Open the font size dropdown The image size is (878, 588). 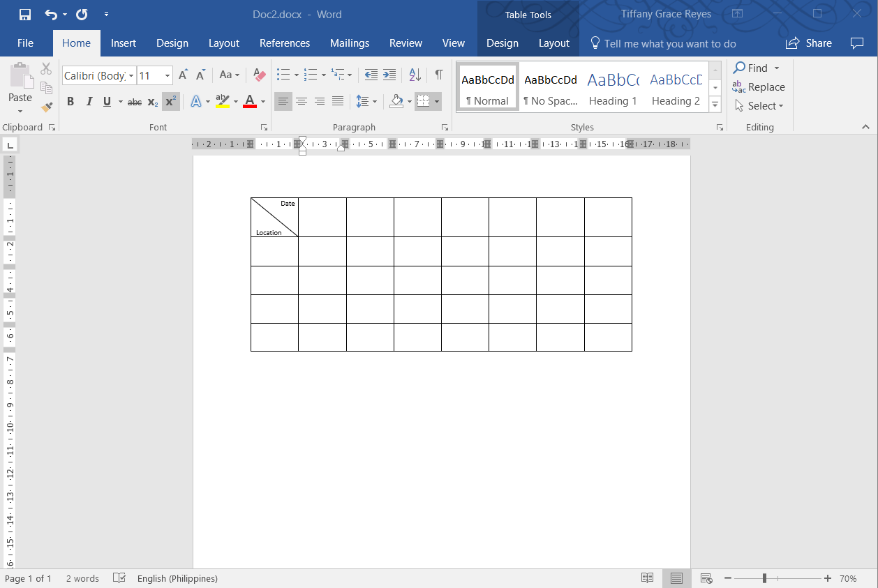coord(168,75)
